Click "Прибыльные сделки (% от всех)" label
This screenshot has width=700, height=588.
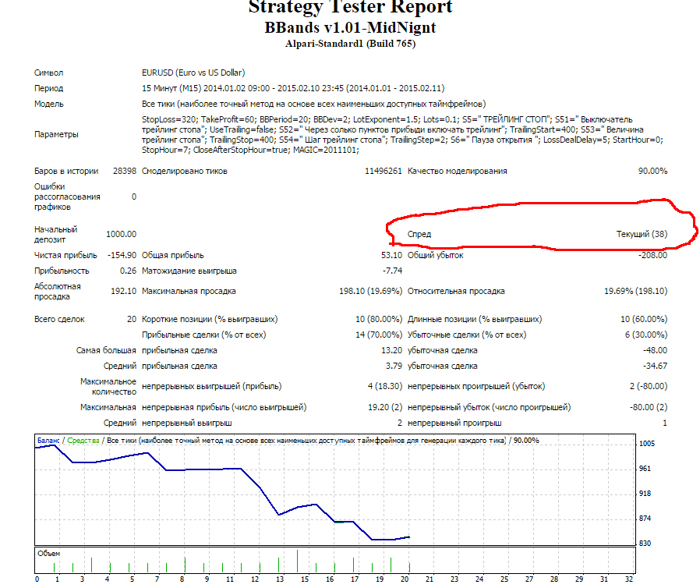(x=204, y=335)
